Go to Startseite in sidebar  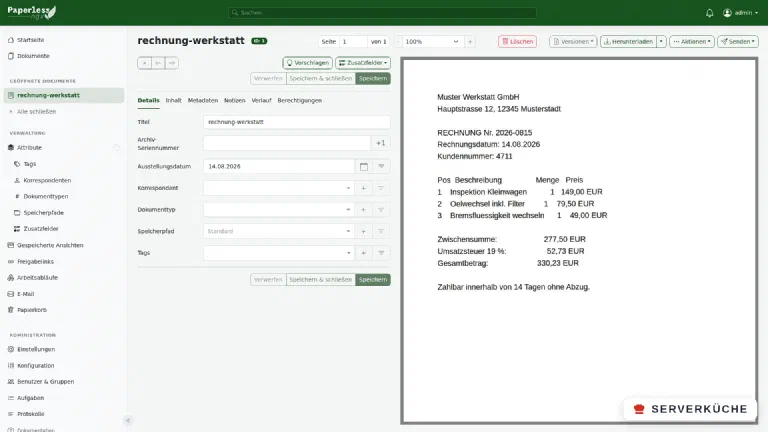pyautogui.click(x=30, y=40)
